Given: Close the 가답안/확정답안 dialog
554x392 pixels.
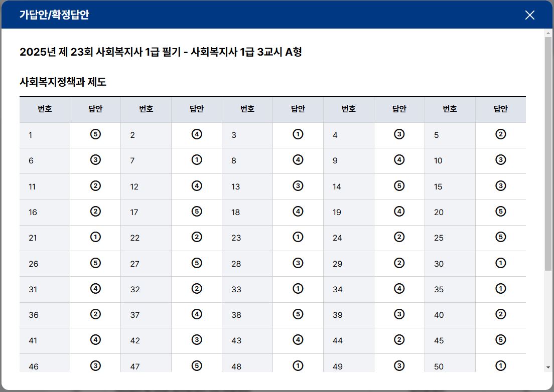Looking at the screenshot, I should (x=529, y=15).
